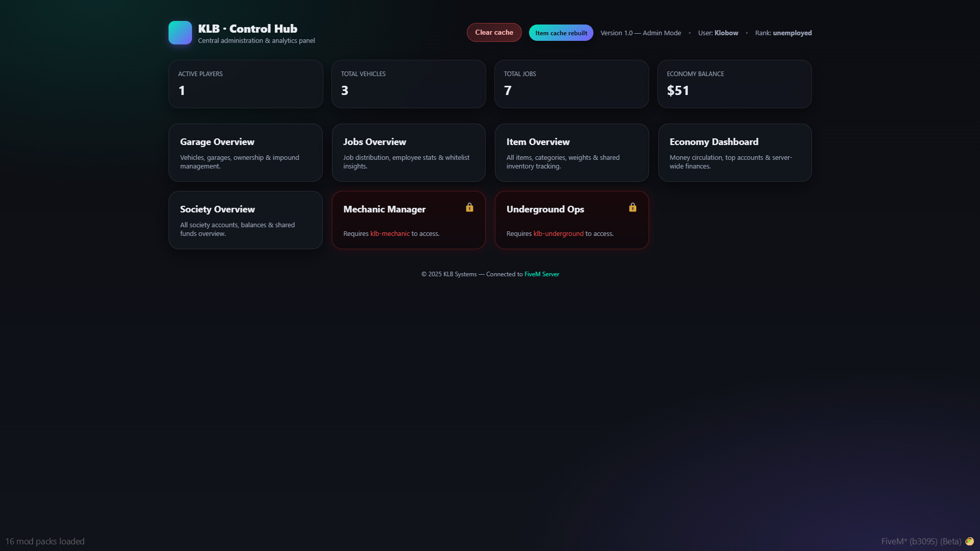Click the klb-mechanic permission text

(x=390, y=233)
